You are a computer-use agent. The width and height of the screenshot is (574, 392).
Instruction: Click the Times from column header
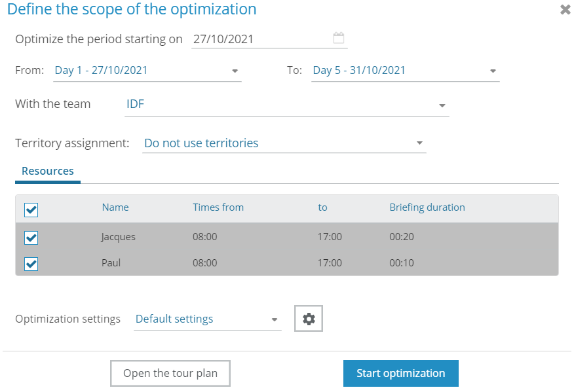(218, 207)
